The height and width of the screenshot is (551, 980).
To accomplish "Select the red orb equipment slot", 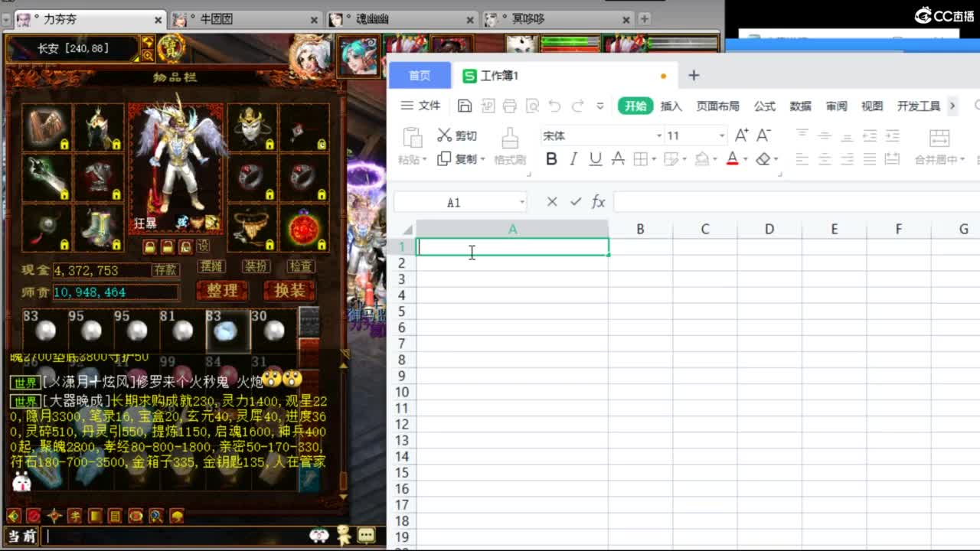I will pos(304,228).
